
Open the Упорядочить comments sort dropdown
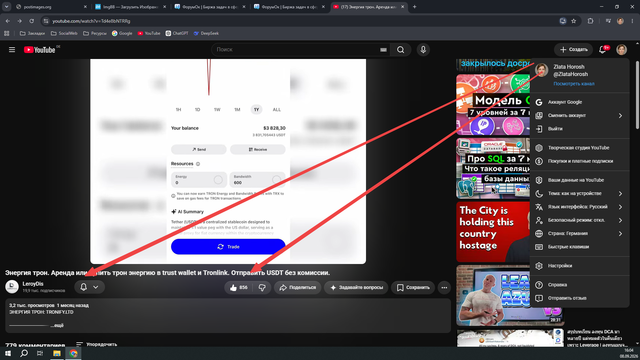96,344
